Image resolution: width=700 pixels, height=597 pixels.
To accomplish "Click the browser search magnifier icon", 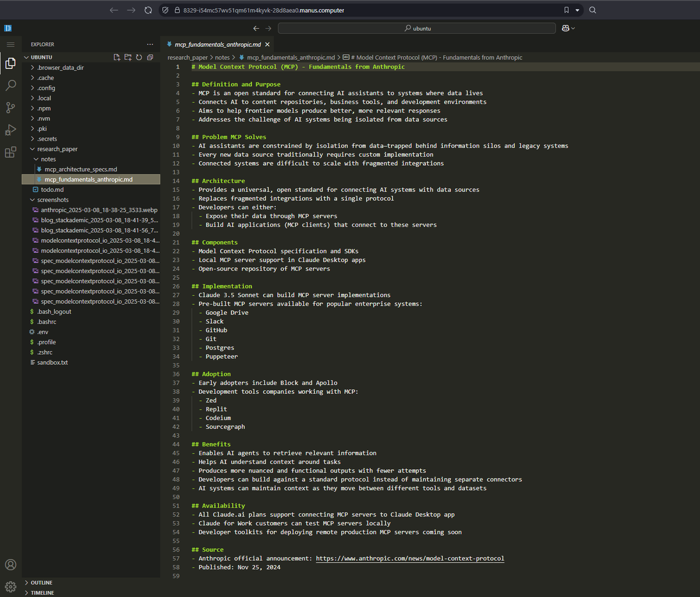I will (x=593, y=10).
